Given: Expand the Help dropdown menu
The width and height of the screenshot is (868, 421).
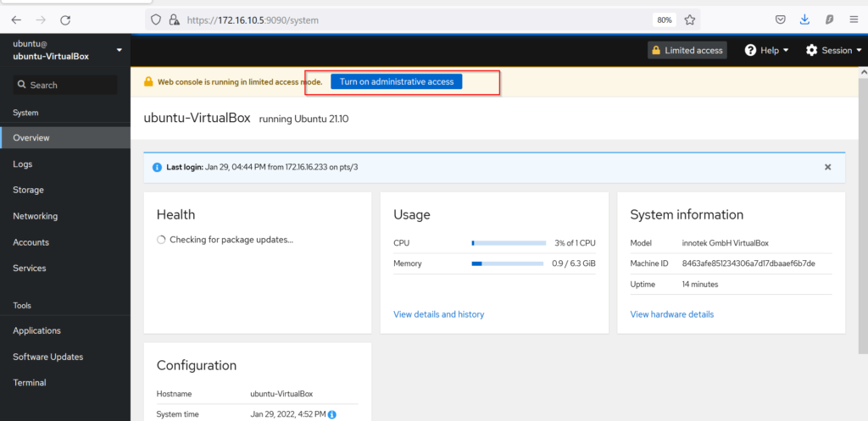Looking at the screenshot, I should 766,50.
